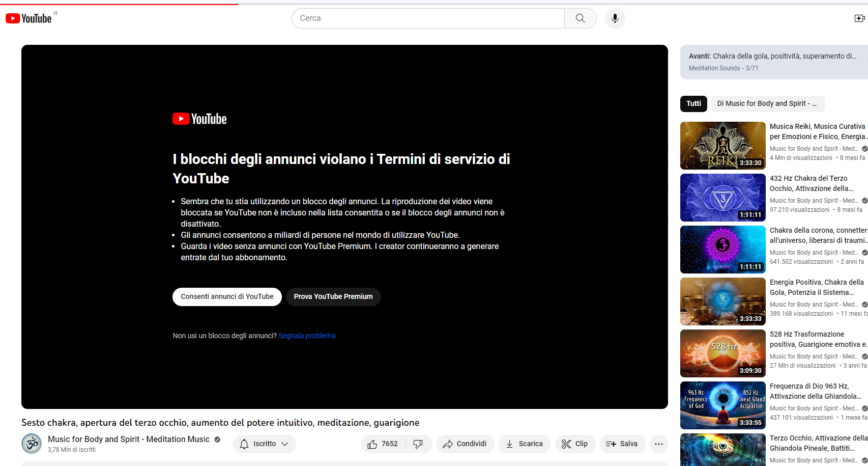Like the video with thumbs-up 7652
The image size is (868, 466).
point(383,444)
